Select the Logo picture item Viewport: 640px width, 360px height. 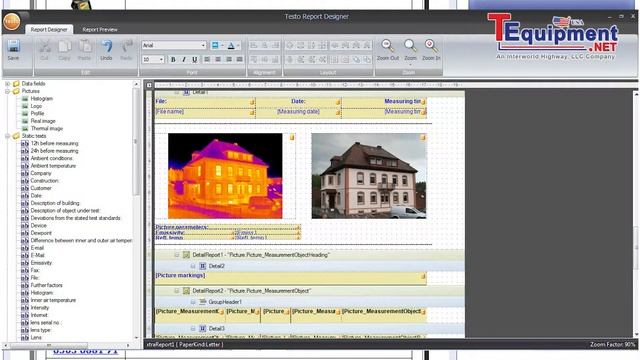point(36,106)
